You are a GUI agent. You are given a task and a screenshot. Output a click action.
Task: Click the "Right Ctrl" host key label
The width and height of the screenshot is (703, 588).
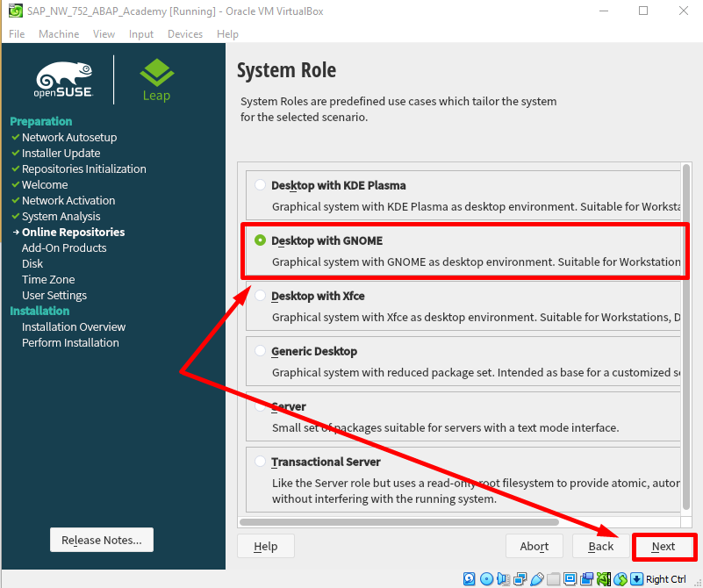666,579
